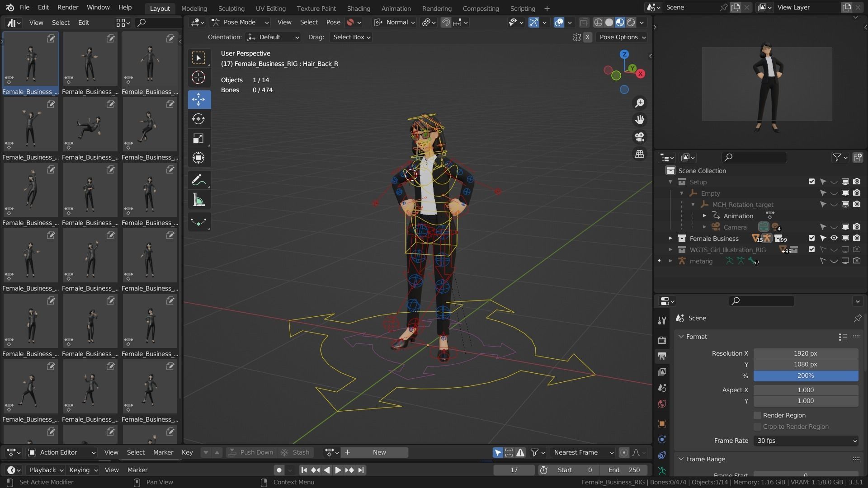Open the Marker menu in Action Editor
Screen dimensions: 868x488
163,452
